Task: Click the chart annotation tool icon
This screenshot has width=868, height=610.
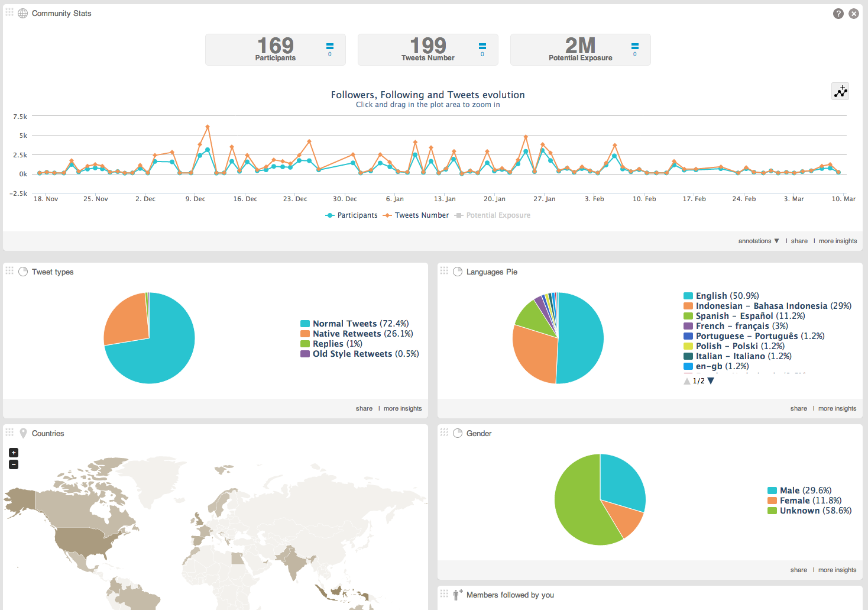Action: 840,91
